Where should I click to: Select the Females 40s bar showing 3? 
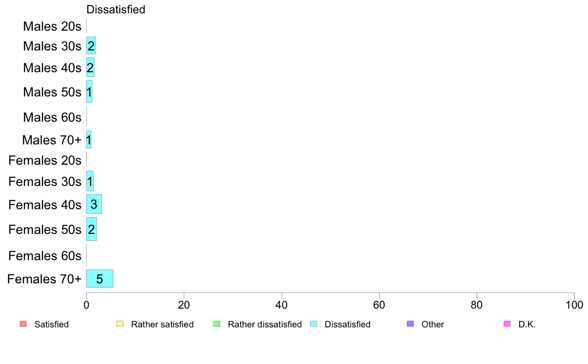coord(94,204)
